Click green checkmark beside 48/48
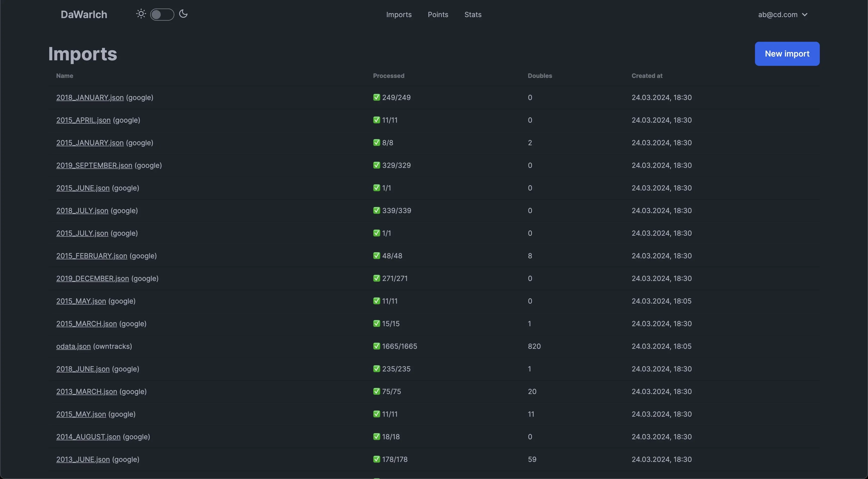 376,256
